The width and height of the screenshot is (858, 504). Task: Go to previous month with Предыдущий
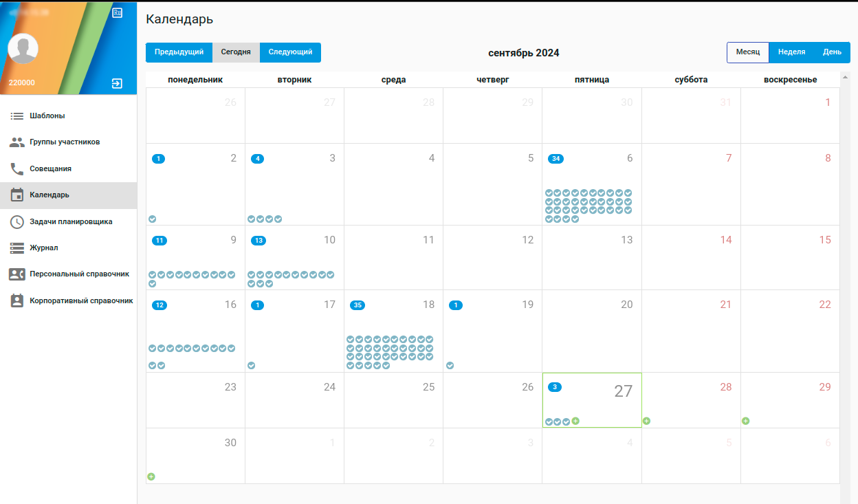(x=179, y=52)
